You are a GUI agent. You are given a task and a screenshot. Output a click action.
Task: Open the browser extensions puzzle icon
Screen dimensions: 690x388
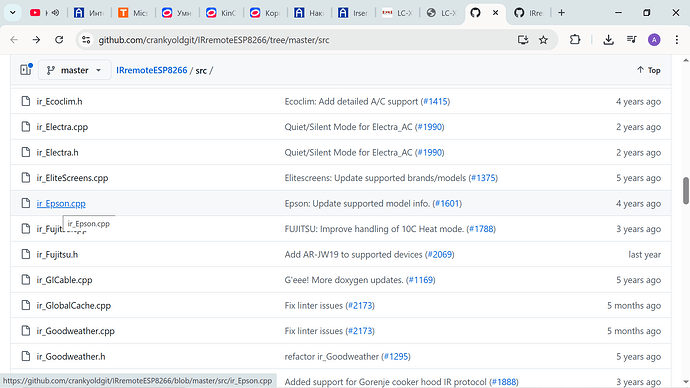575,40
